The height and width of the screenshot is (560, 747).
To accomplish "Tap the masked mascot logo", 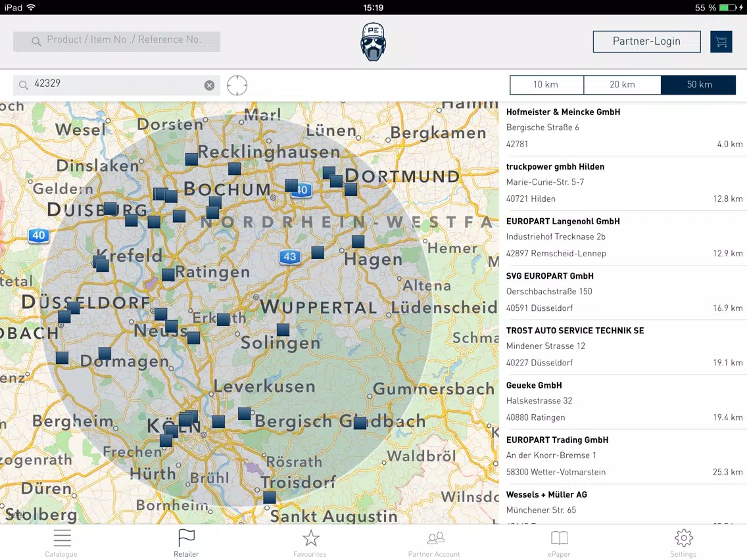I will coord(373,42).
